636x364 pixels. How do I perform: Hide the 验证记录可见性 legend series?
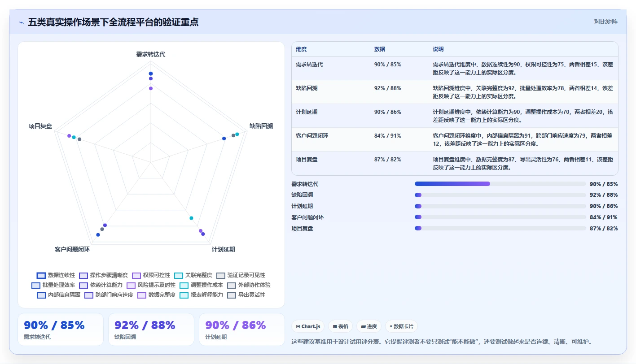[x=241, y=275]
